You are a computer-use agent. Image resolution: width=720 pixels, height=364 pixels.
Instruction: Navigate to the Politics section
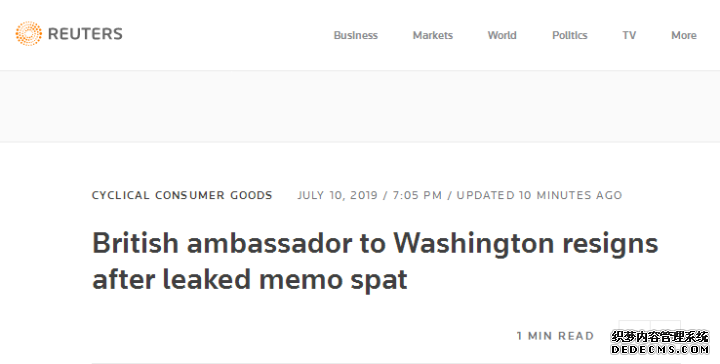tap(569, 35)
